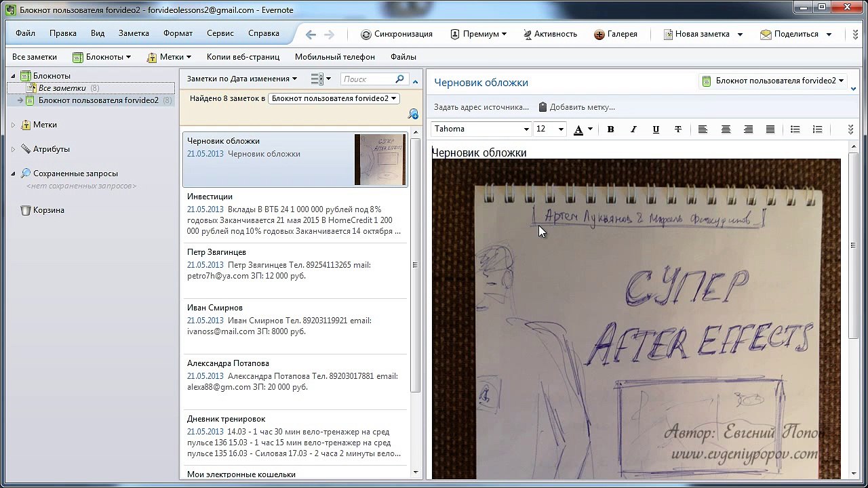
Task: Start synchronization with the Синхронизация button
Action: click(397, 34)
